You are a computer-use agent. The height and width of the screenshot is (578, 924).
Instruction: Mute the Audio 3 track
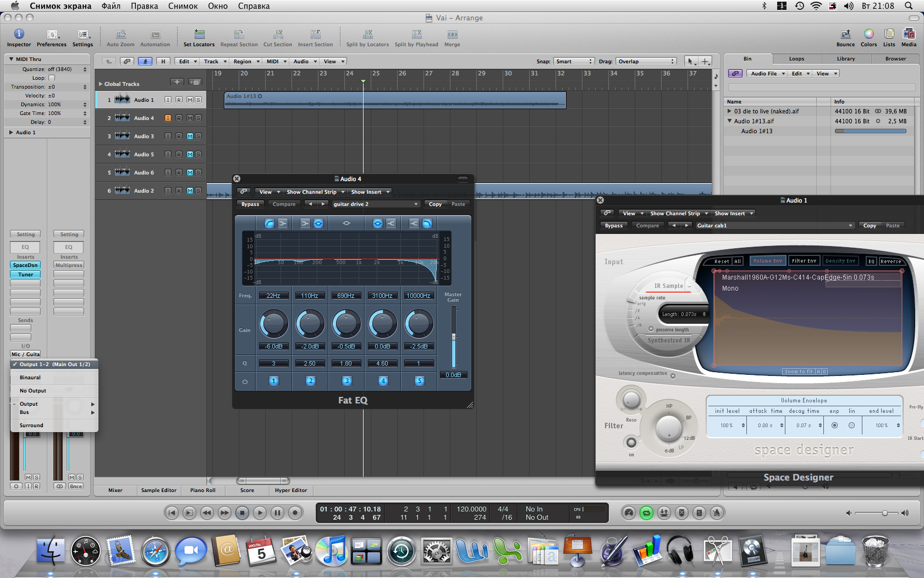pyautogui.click(x=190, y=136)
